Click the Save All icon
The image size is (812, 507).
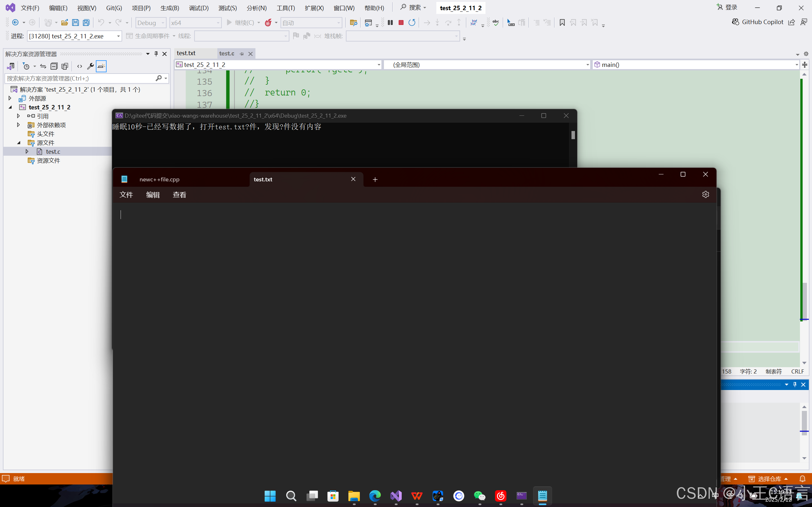click(x=86, y=23)
